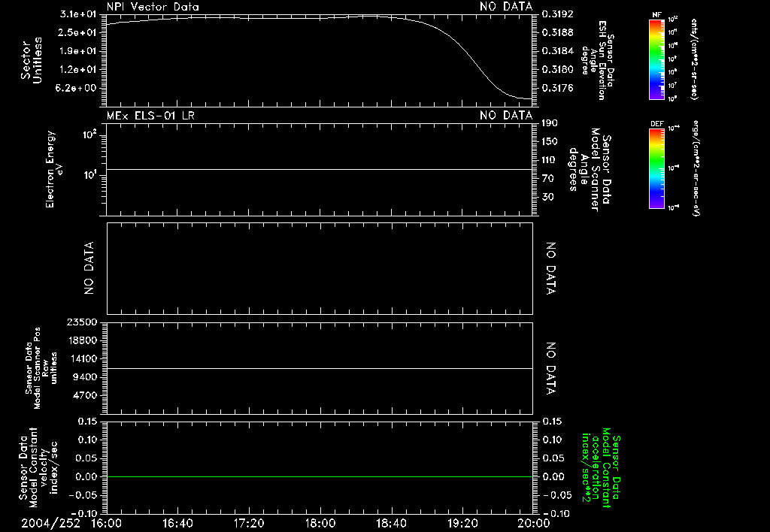Click the '2.5e+01' Sector axis value
Viewport: 770px width, 532px height.
click(x=77, y=32)
